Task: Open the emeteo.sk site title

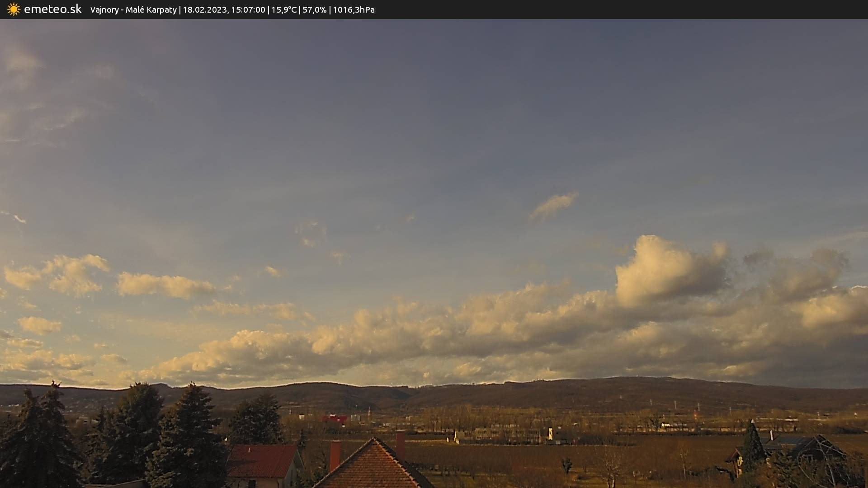Action: click(x=52, y=9)
